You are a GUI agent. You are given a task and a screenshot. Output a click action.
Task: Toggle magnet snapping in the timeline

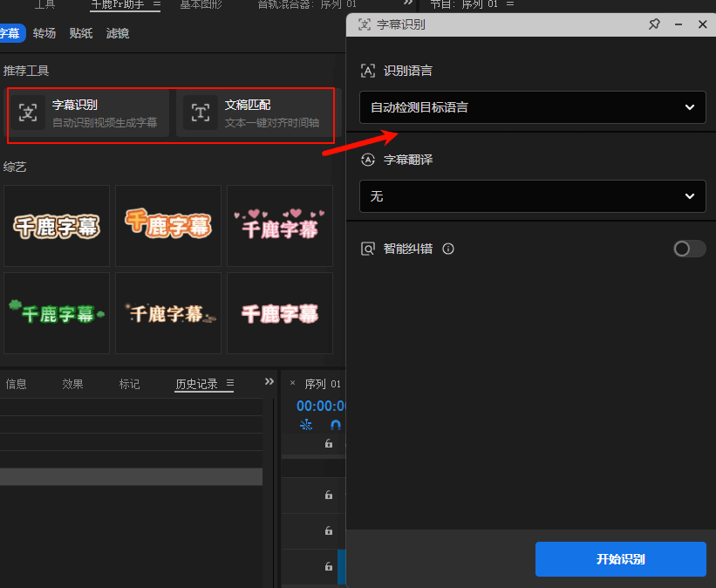pyautogui.click(x=337, y=425)
